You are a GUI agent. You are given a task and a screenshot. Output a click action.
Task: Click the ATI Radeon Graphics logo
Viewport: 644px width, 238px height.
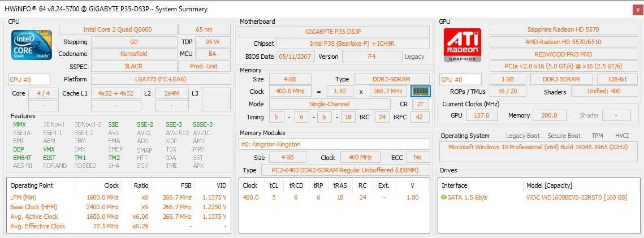[463, 45]
